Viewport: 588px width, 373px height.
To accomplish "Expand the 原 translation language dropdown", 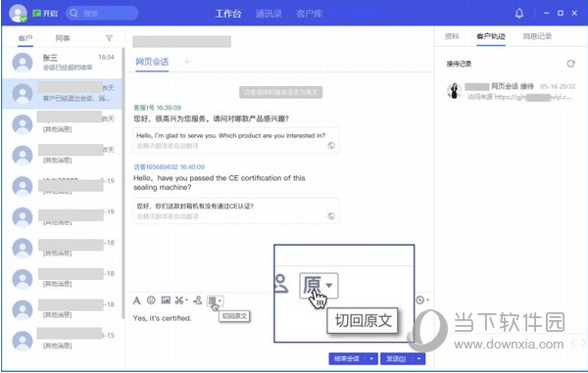I will click(220, 301).
